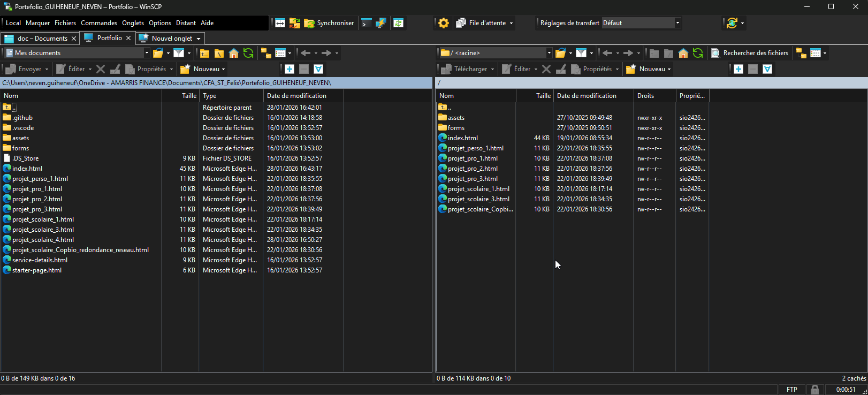
Task: Close the Portfolio session tab
Action: click(x=128, y=38)
